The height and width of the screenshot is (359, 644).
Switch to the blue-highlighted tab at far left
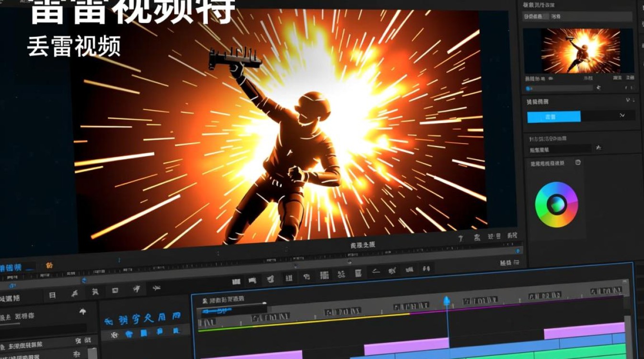(11, 267)
